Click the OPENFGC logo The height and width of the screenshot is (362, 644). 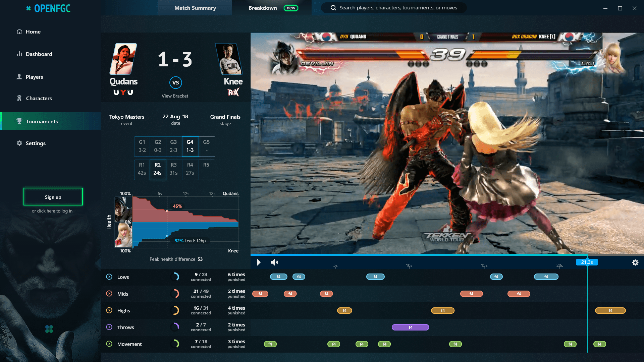(x=48, y=8)
